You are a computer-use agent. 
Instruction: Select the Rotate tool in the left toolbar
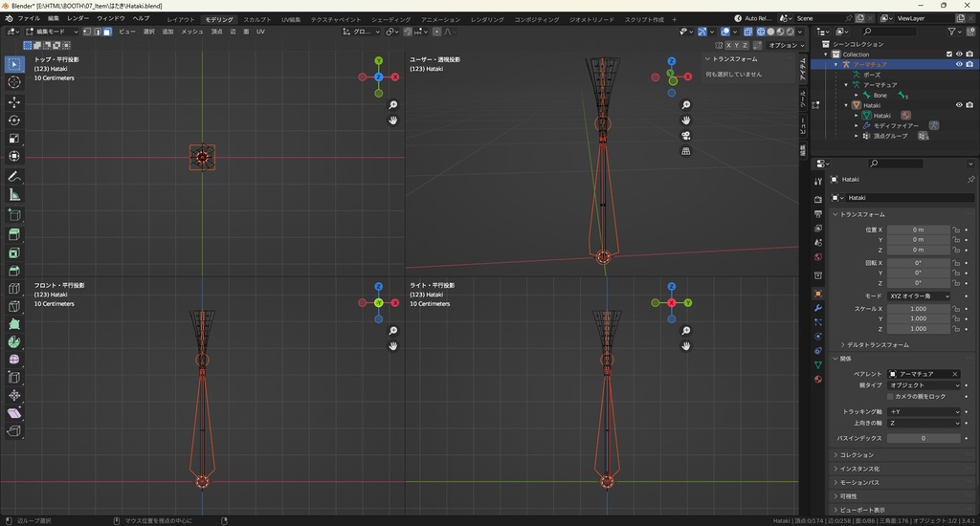coord(14,121)
